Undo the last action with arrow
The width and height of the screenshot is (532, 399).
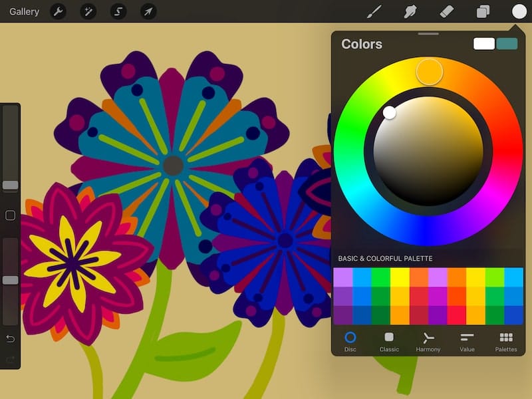point(10,338)
